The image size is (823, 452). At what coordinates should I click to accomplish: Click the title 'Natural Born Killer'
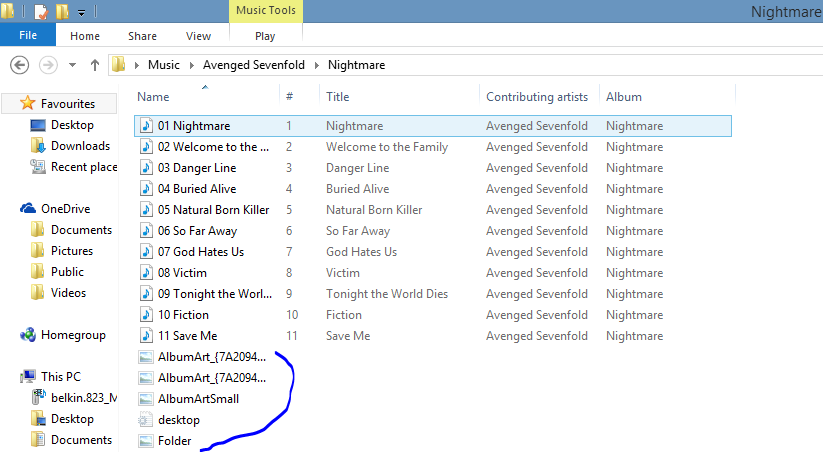374,210
